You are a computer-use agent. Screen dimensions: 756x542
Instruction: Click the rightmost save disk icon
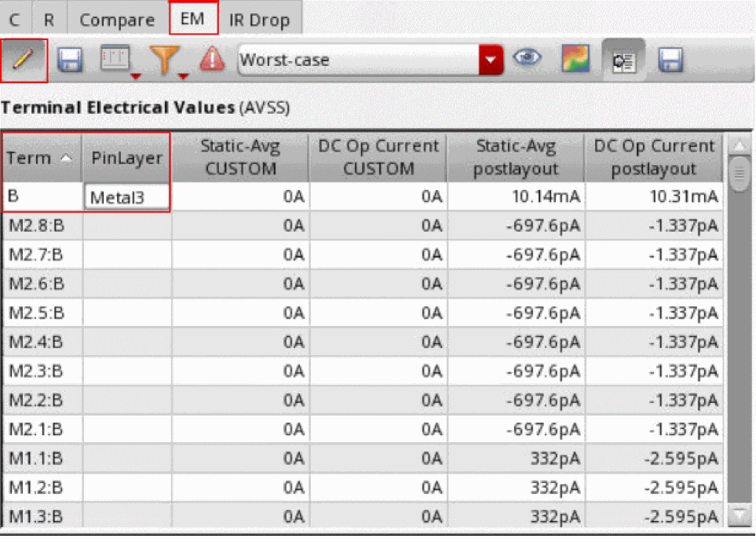coord(670,60)
